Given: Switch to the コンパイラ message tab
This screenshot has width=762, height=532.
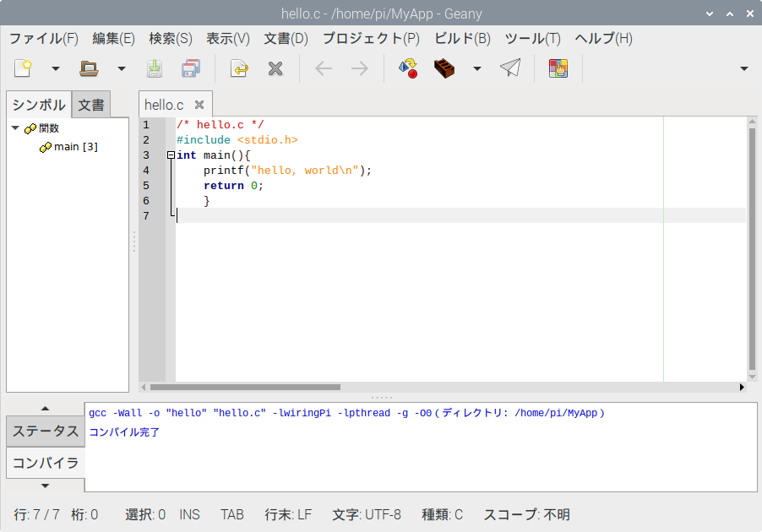Looking at the screenshot, I should point(45,463).
